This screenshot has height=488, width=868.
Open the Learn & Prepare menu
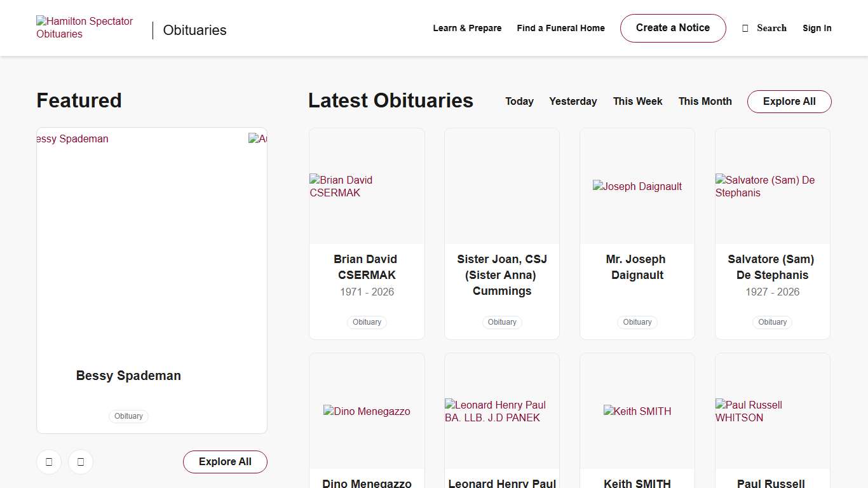click(x=467, y=28)
